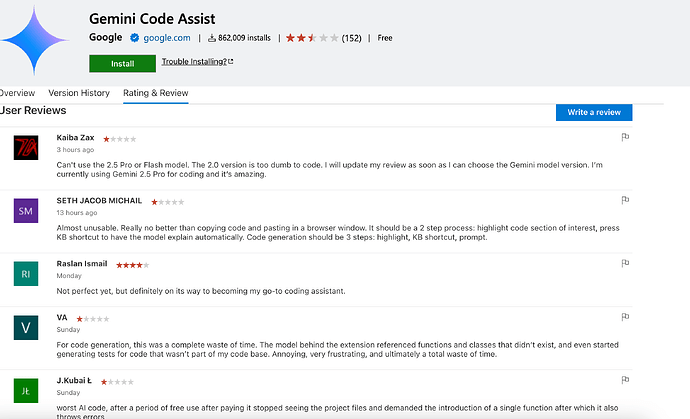690x419 pixels.
Task: Click the reviewer name SETH JACOB MICHAIL
Action: pyautogui.click(x=99, y=201)
